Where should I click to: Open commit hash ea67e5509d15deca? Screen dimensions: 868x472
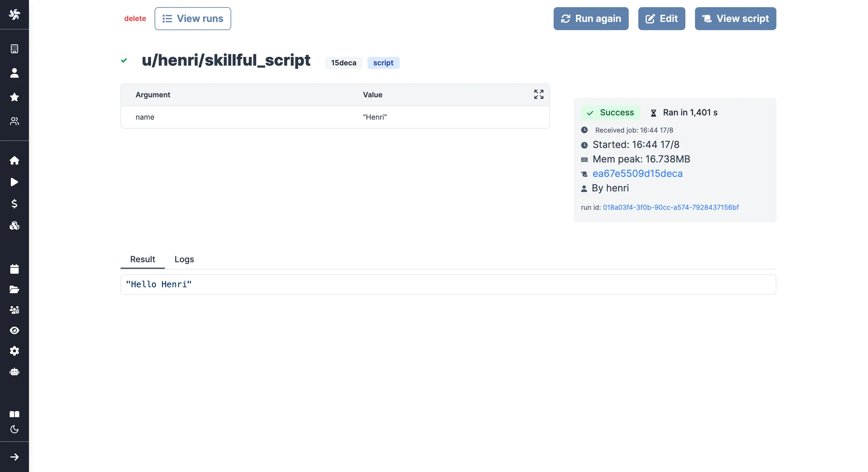pyautogui.click(x=637, y=173)
